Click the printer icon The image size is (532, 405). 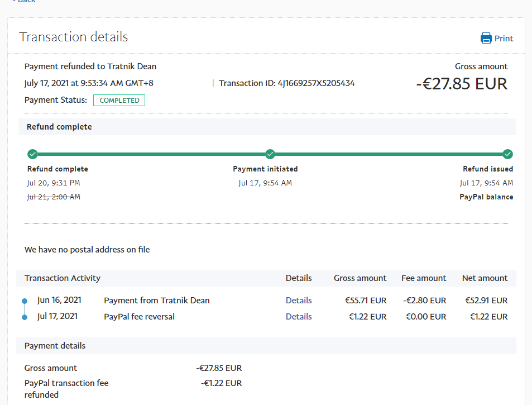[486, 39]
